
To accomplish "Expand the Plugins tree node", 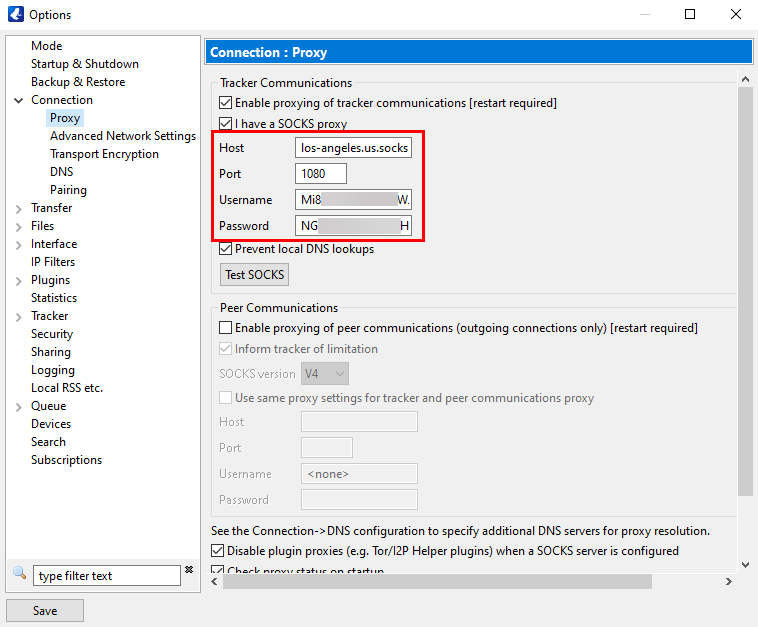I will 18,280.
